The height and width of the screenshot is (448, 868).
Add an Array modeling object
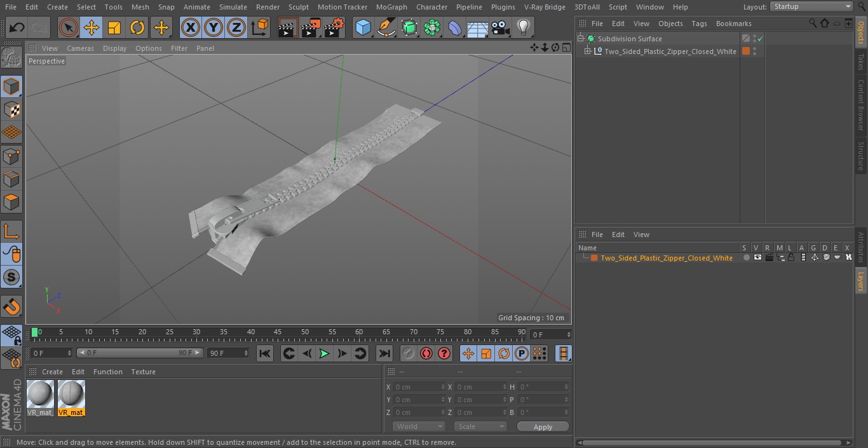click(x=432, y=27)
